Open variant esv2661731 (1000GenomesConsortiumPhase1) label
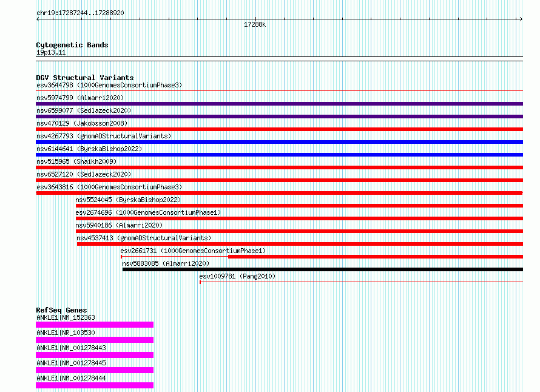 tap(193, 251)
